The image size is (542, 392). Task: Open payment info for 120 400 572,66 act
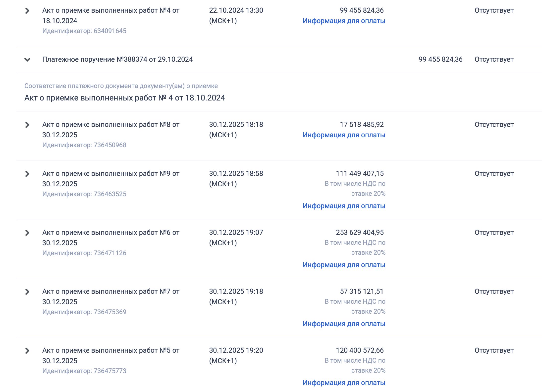click(344, 383)
